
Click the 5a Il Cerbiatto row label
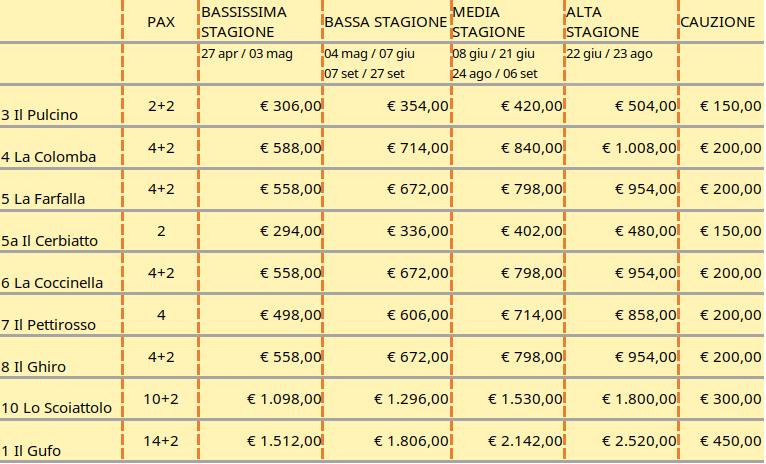coord(49,241)
